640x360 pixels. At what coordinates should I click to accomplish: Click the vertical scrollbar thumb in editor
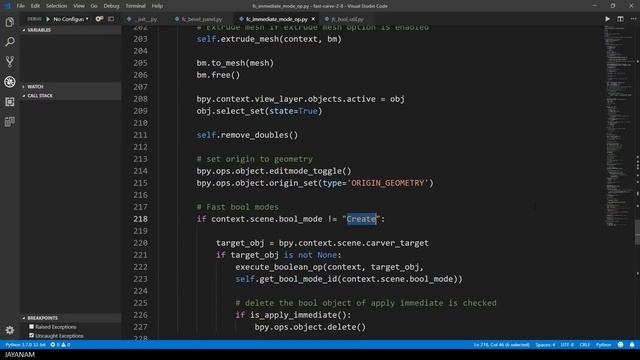pyautogui.click(x=637, y=232)
